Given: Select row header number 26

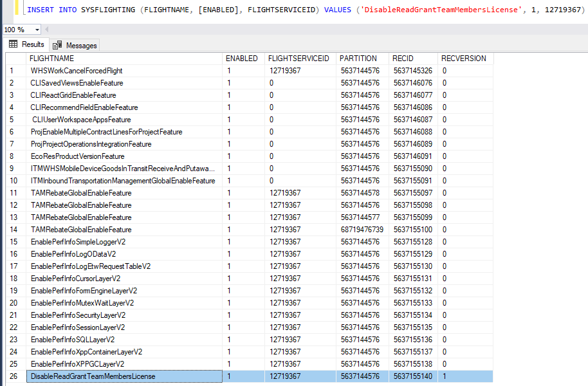Looking at the screenshot, I should (x=15, y=376).
